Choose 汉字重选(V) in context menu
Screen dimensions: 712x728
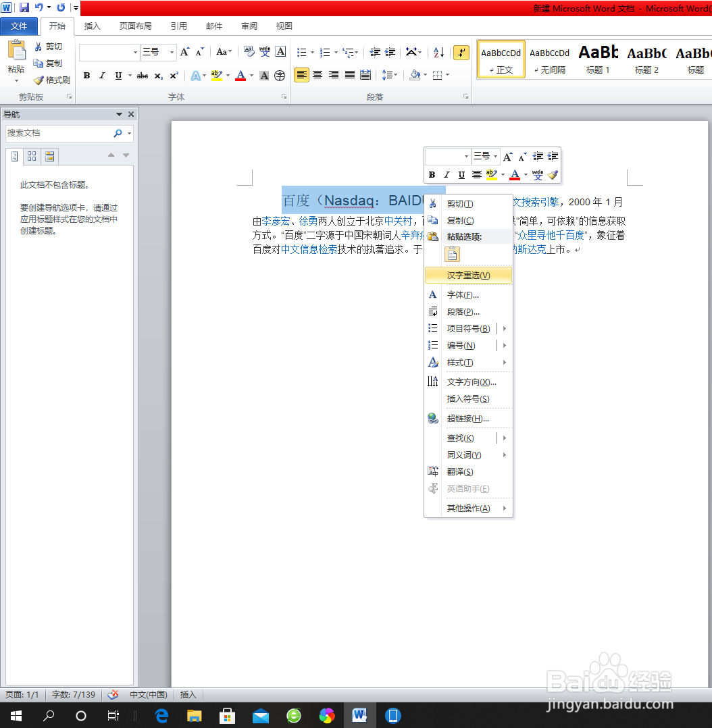(468, 276)
